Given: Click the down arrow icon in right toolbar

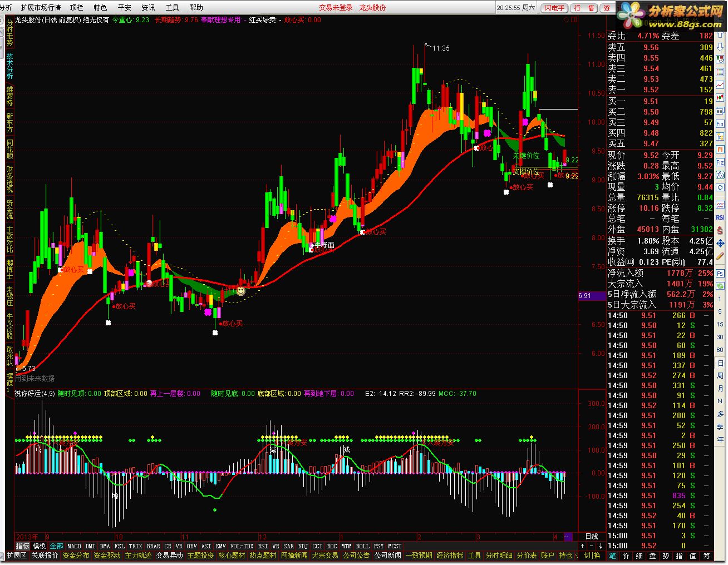Looking at the screenshot, I should pos(720,47).
